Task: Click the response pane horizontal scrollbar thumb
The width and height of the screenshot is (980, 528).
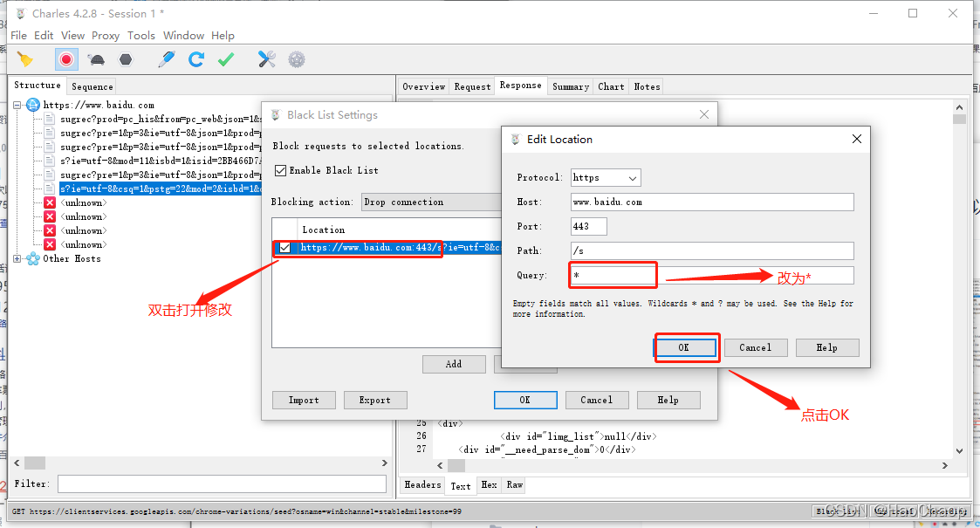Action: click(x=456, y=465)
